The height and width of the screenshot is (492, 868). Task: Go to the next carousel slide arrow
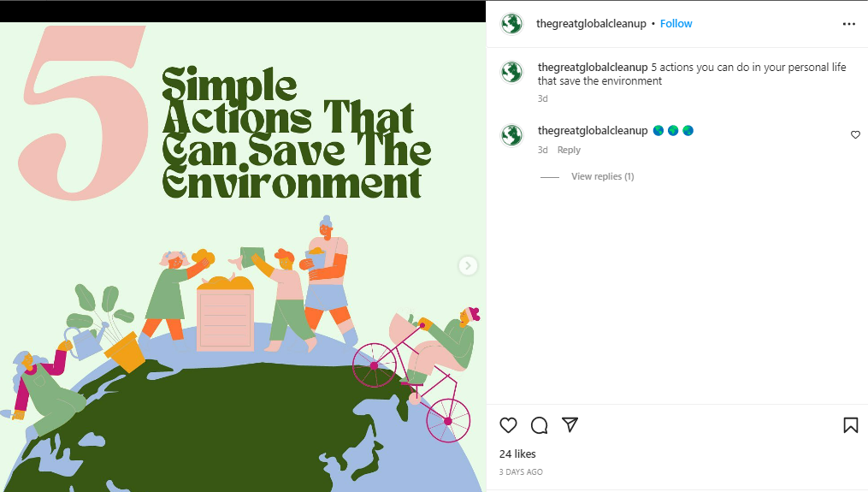pyautogui.click(x=468, y=266)
